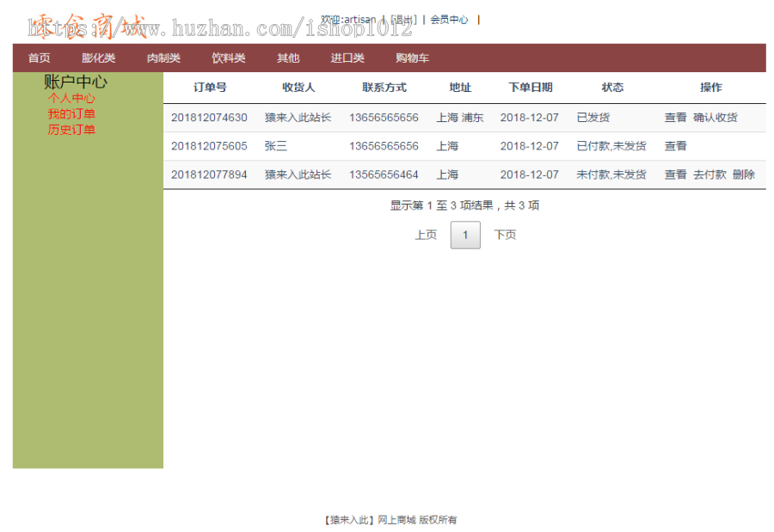The width and height of the screenshot is (774, 532).
Task: View the 其他 product category
Action: 287,58
